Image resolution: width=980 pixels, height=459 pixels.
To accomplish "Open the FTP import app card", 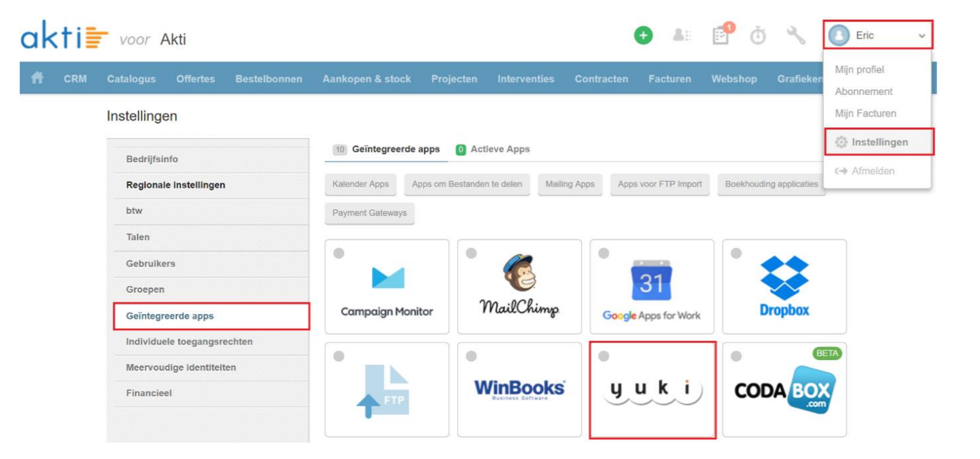I will point(387,390).
